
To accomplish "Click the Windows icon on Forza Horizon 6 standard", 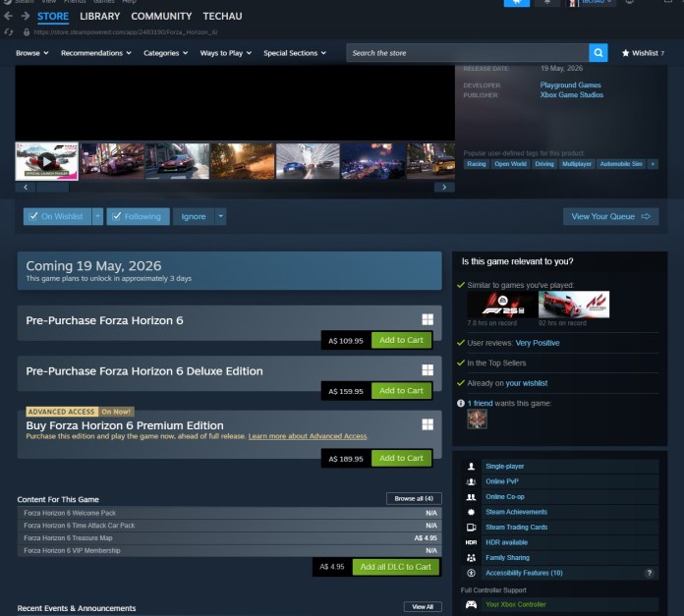I will point(427,319).
